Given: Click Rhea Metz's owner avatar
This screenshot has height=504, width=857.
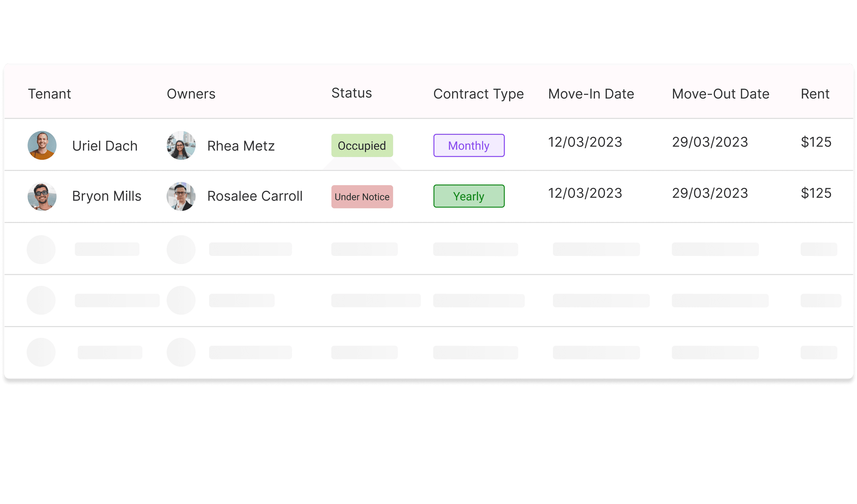Looking at the screenshot, I should 181,145.
